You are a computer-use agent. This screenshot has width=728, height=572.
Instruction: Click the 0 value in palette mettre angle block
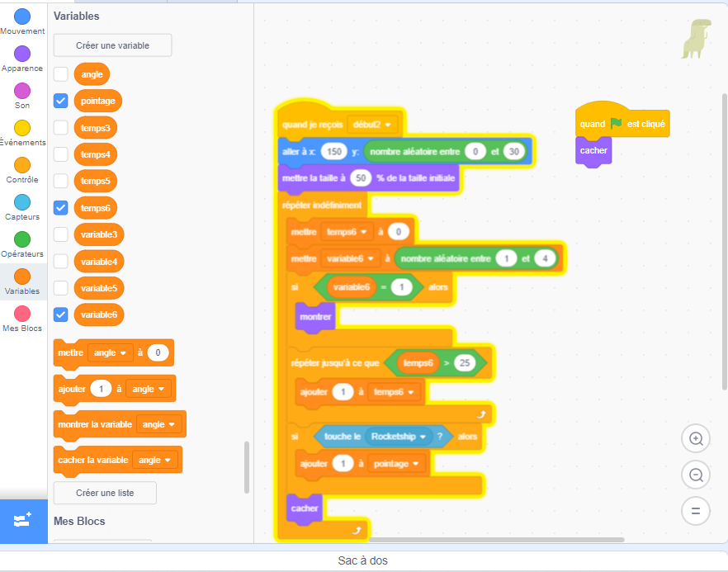[158, 353]
